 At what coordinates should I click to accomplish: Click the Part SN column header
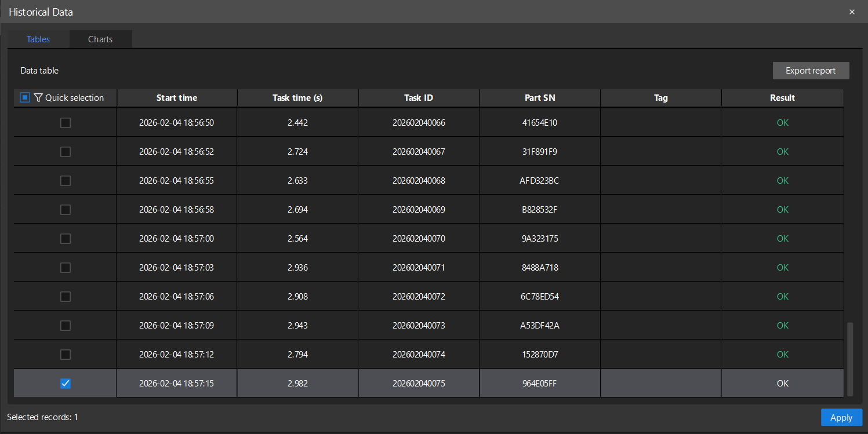click(540, 98)
